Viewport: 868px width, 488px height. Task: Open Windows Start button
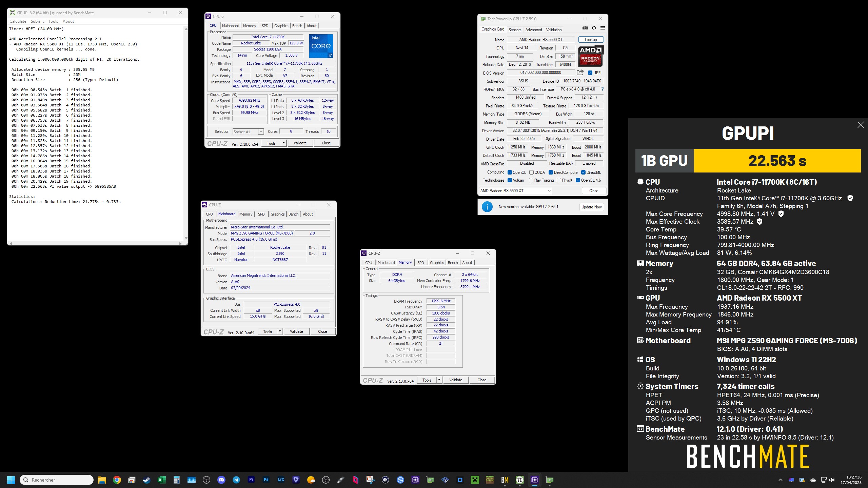pos(11,480)
